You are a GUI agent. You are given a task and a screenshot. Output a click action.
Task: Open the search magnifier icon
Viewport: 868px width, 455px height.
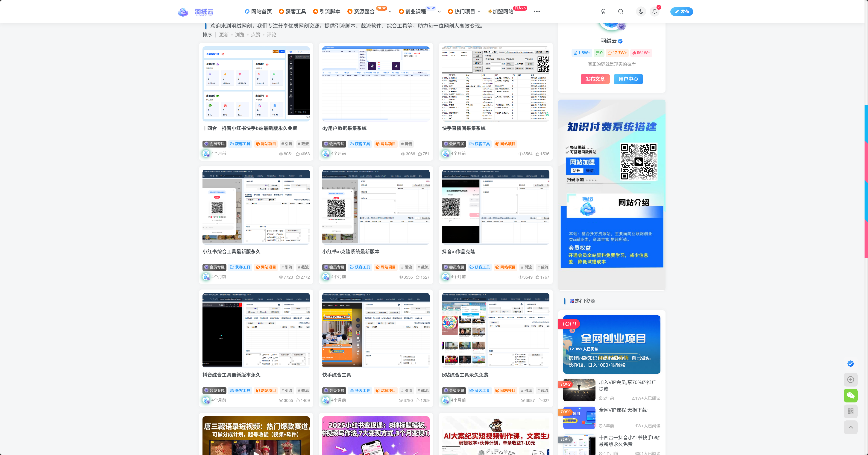click(x=621, y=11)
